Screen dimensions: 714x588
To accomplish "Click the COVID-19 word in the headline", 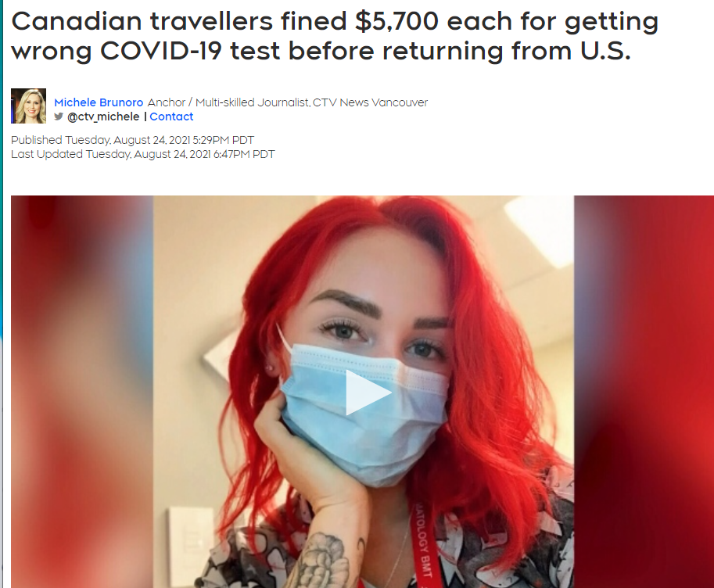I will (161, 51).
